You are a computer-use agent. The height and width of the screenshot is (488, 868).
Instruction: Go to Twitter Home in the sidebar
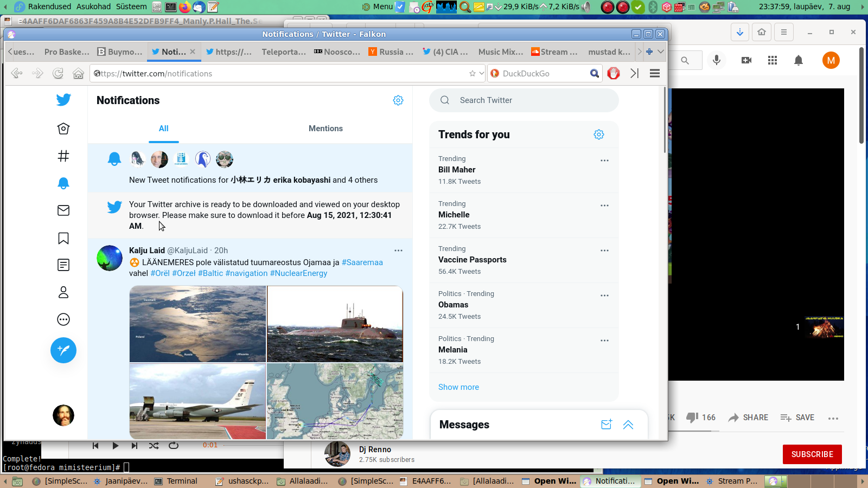(63, 129)
